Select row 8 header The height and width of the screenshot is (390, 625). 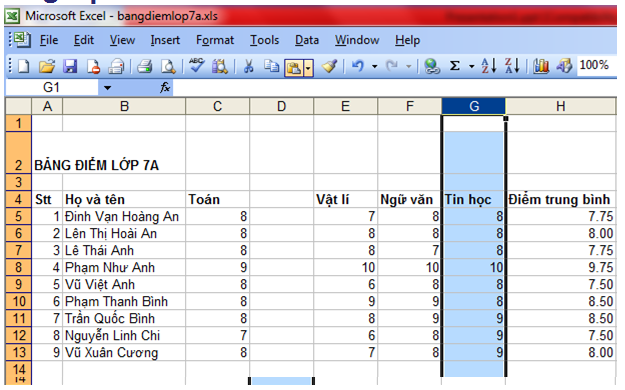(18, 267)
